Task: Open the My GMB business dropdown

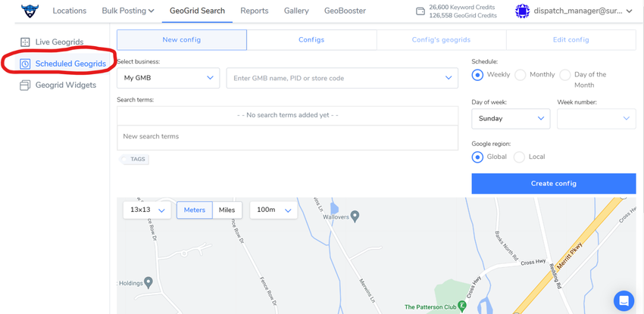Action: [168, 78]
